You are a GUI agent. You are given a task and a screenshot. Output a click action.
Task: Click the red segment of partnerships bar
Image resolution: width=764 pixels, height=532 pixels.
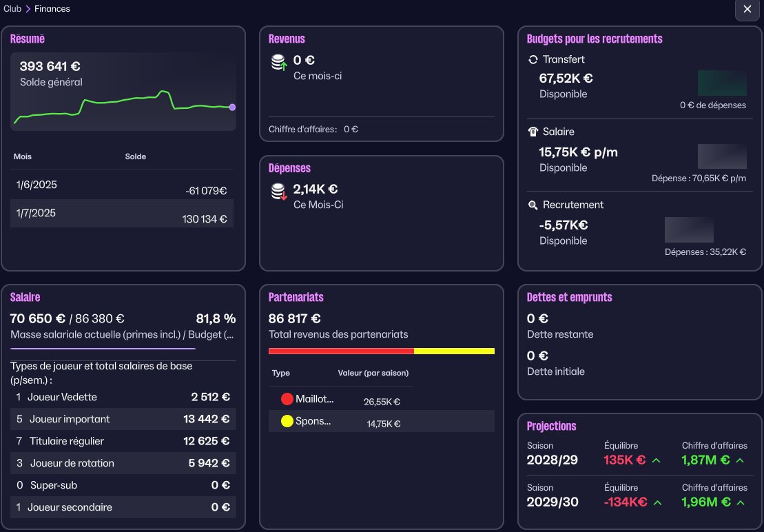pyautogui.click(x=341, y=351)
